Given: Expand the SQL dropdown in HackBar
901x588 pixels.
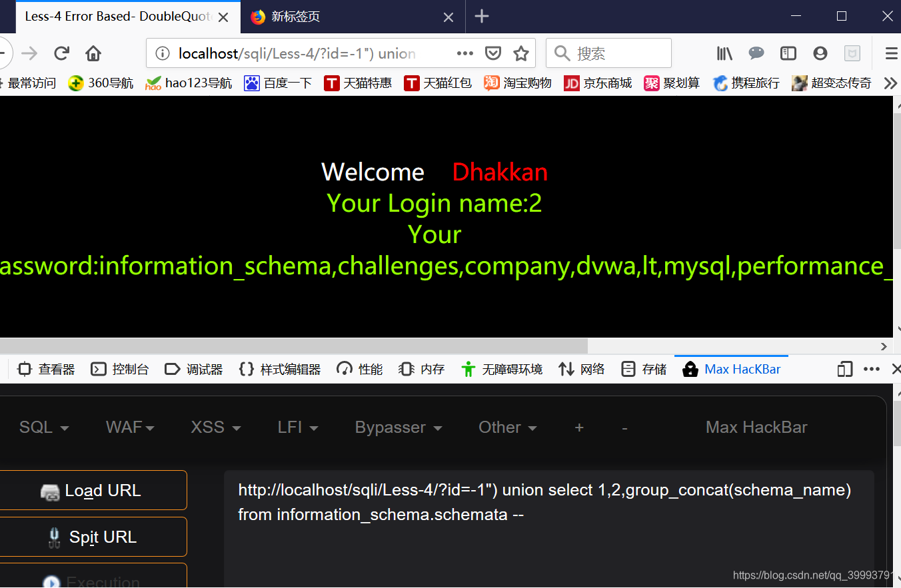Looking at the screenshot, I should tap(44, 428).
